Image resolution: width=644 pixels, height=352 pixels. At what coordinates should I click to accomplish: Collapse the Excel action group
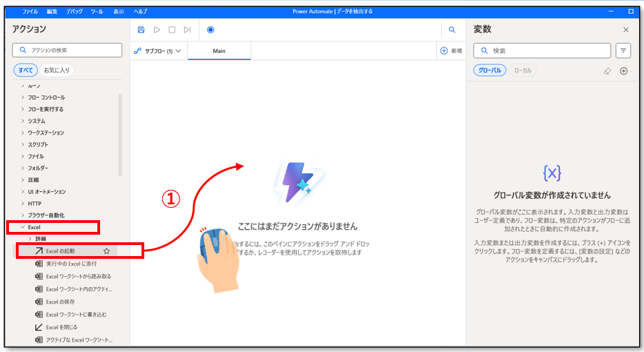(x=23, y=227)
